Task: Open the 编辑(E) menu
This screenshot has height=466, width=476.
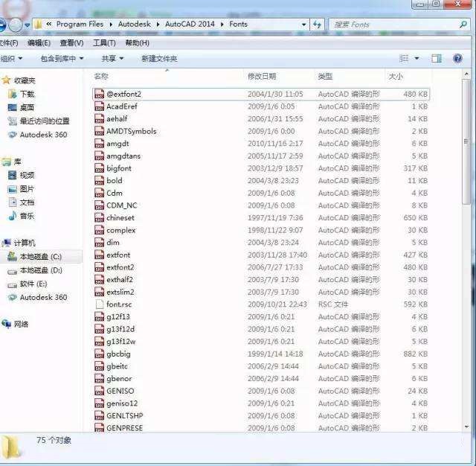Action: pos(39,43)
